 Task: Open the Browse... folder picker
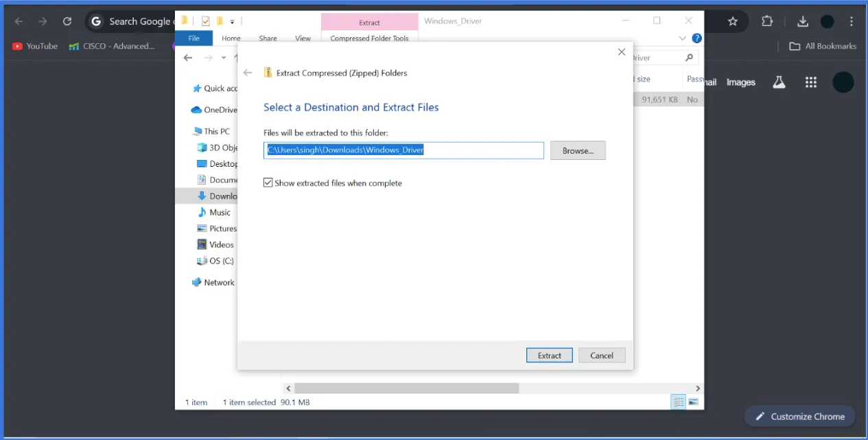[578, 151]
